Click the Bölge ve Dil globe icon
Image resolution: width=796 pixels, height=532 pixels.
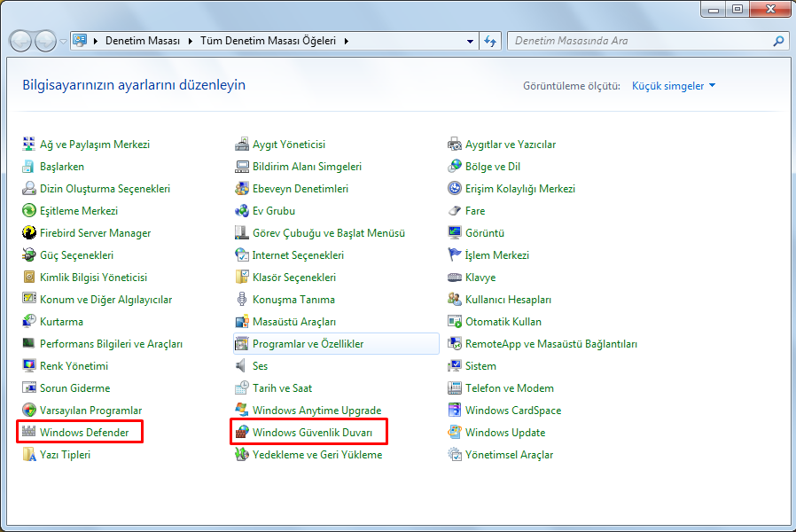click(455, 167)
